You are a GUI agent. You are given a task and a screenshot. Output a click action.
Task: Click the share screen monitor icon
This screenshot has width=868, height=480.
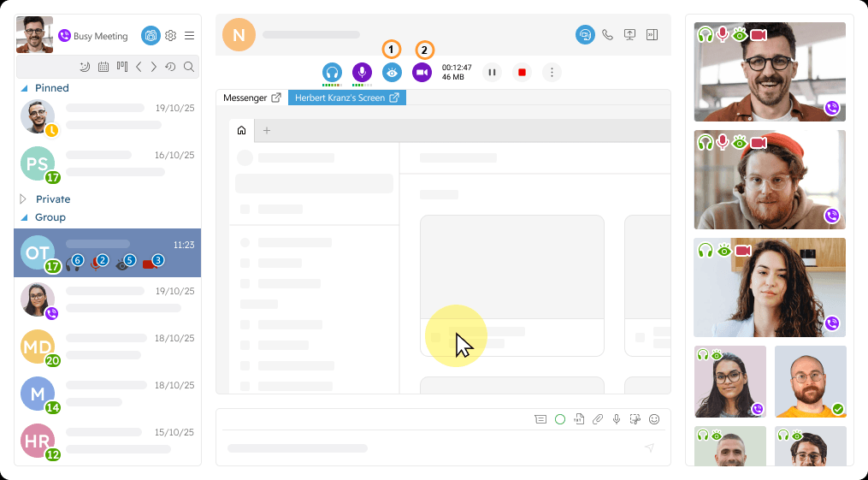pyautogui.click(x=630, y=35)
